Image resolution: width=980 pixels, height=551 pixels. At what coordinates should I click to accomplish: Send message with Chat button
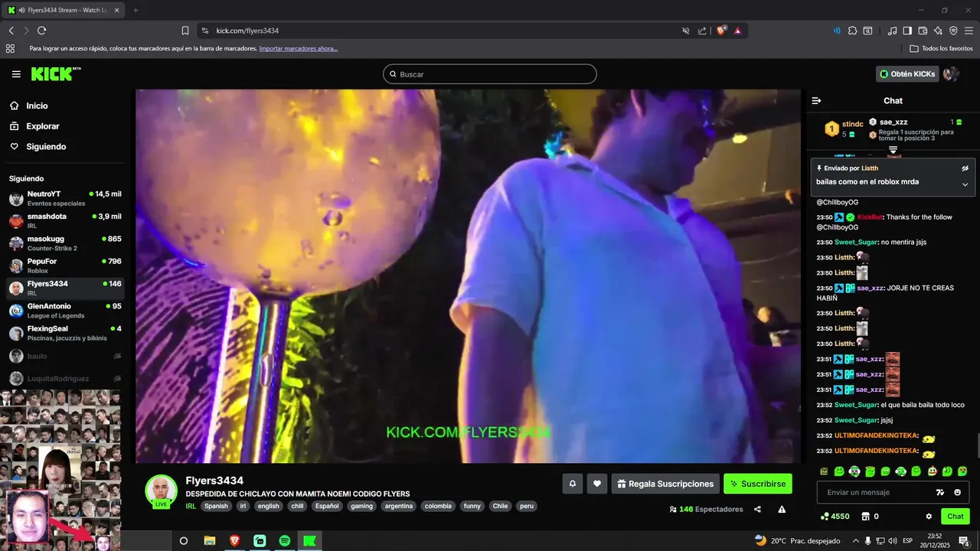(x=955, y=517)
